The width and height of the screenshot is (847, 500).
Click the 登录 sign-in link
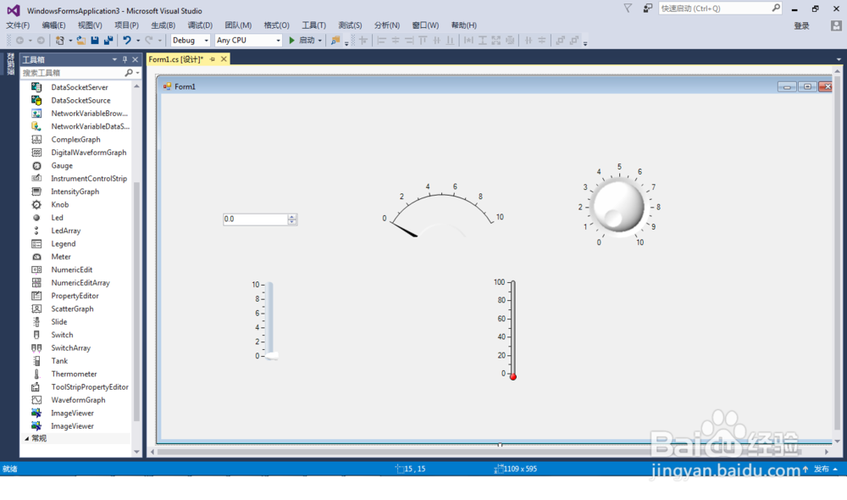802,26
